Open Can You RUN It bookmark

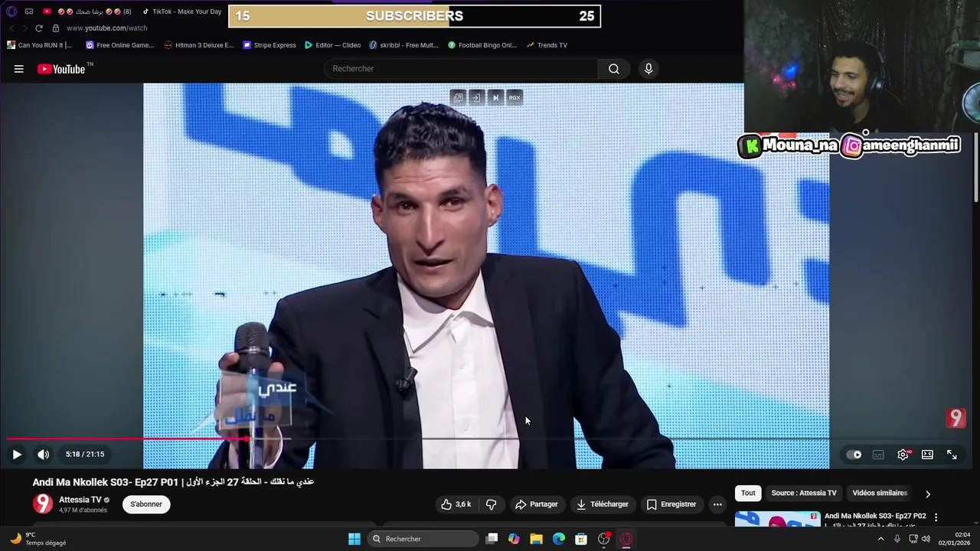click(39, 45)
